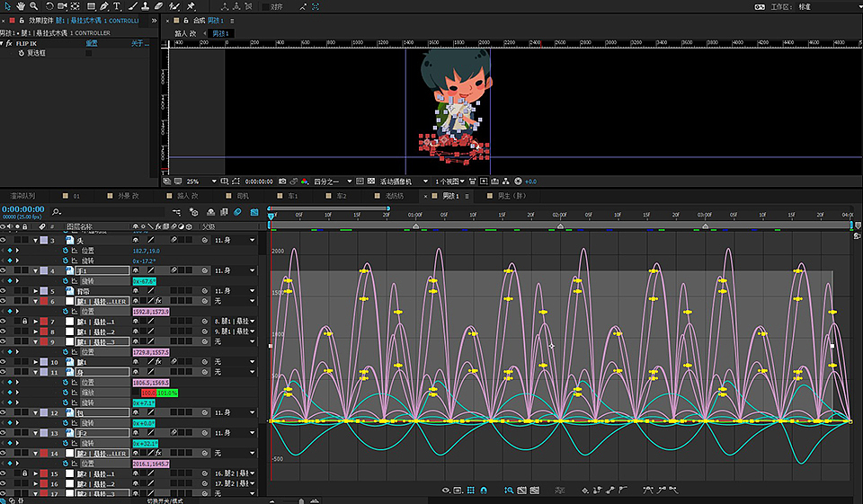Viewport: 863px width, 504px height.
Task: Select the Pen tool
Action: [x=104, y=6]
